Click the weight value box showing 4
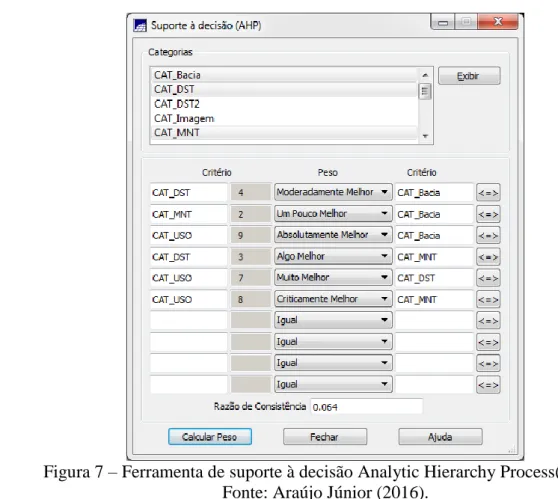Screen dimensions: 558x499 (x=251, y=193)
